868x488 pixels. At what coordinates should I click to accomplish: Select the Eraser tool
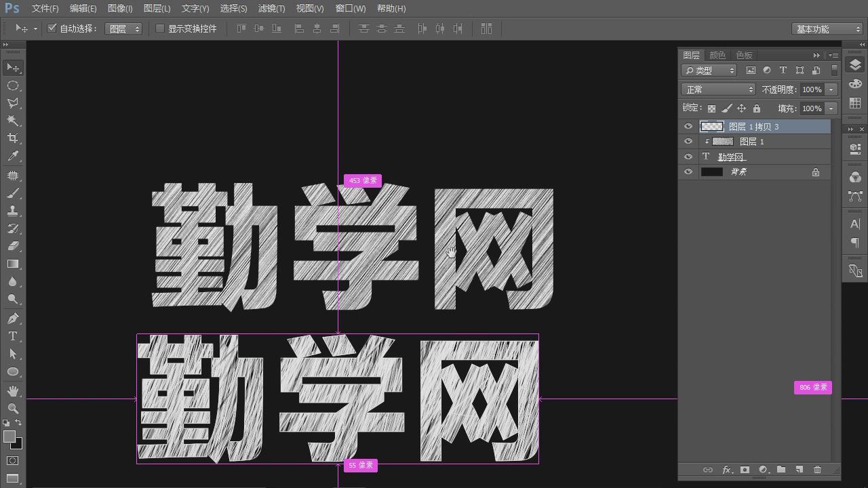point(13,247)
